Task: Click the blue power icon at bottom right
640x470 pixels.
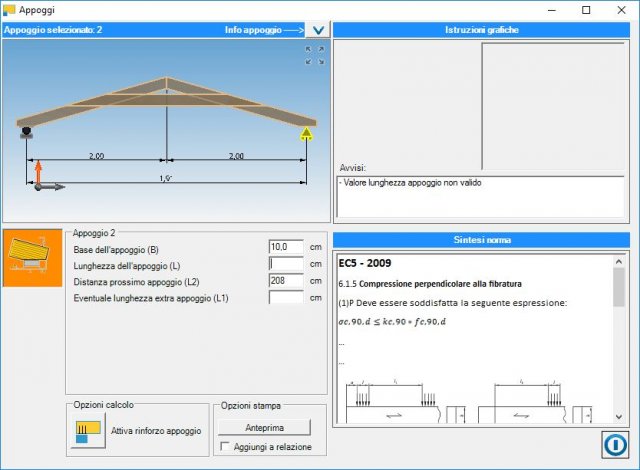Action: 613,445
